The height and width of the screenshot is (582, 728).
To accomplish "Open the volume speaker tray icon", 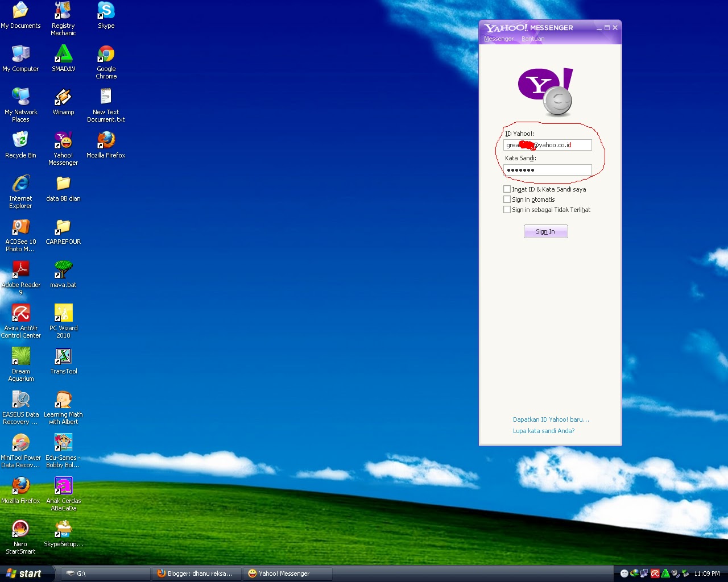I will point(676,573).
